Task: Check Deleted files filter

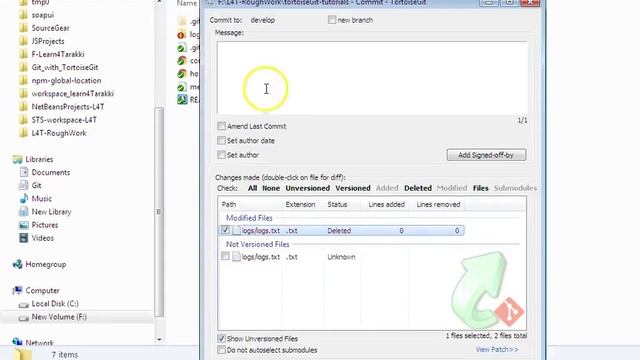Action: pos(418,188)
